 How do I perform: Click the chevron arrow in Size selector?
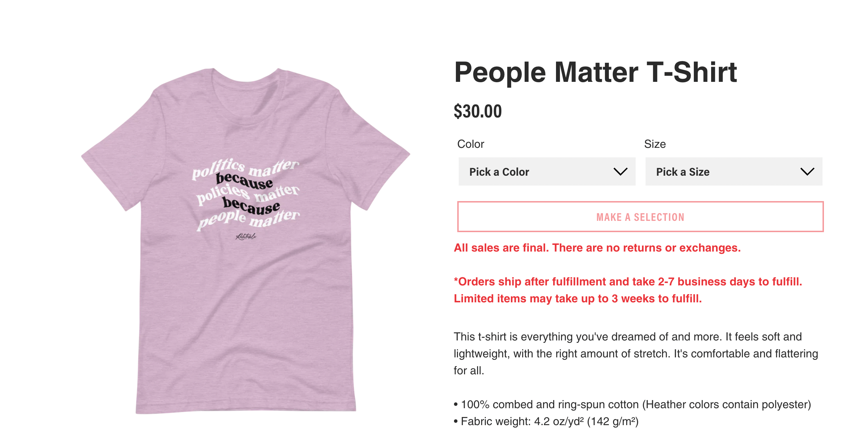click(x=807, y=171)
